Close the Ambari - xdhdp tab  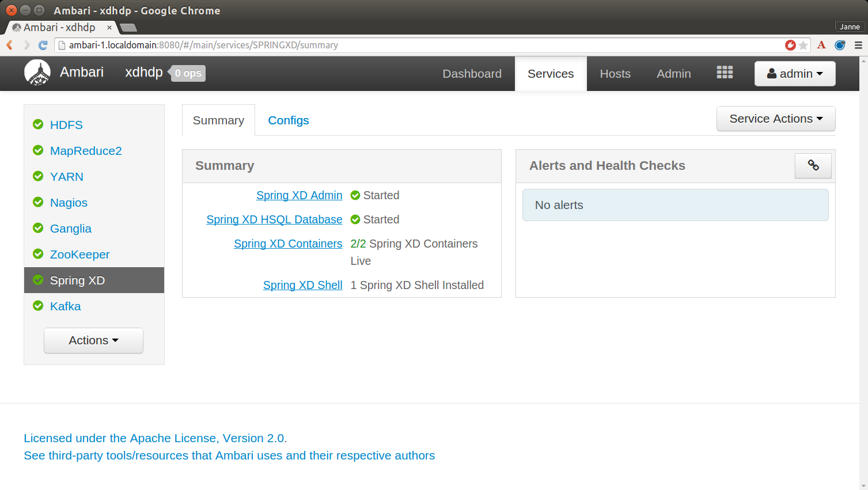(109, 27)
